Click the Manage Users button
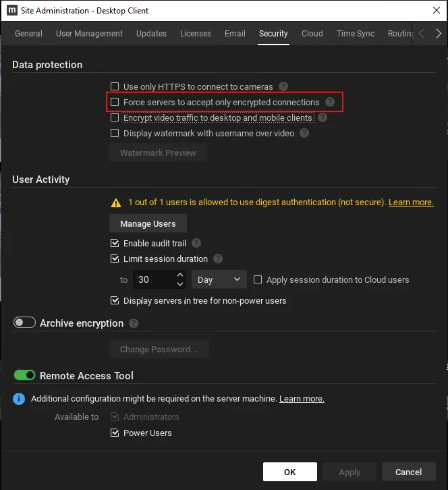The width and height of the screenshot is (448, 490). [148, 223]
